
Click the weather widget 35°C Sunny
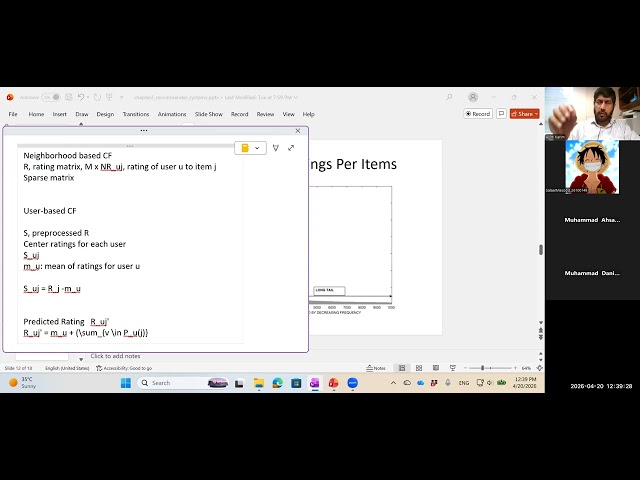(x=22, y=382)
